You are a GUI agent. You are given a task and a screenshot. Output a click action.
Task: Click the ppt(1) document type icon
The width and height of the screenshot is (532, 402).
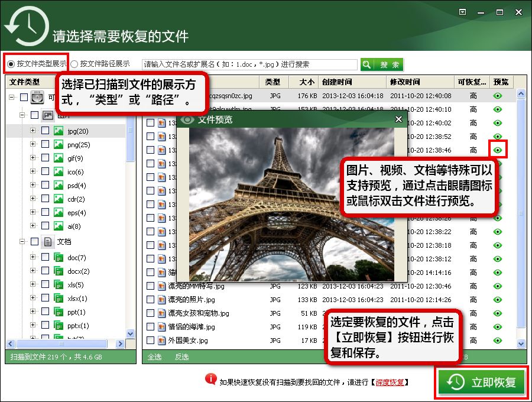(x=59, y=312)
